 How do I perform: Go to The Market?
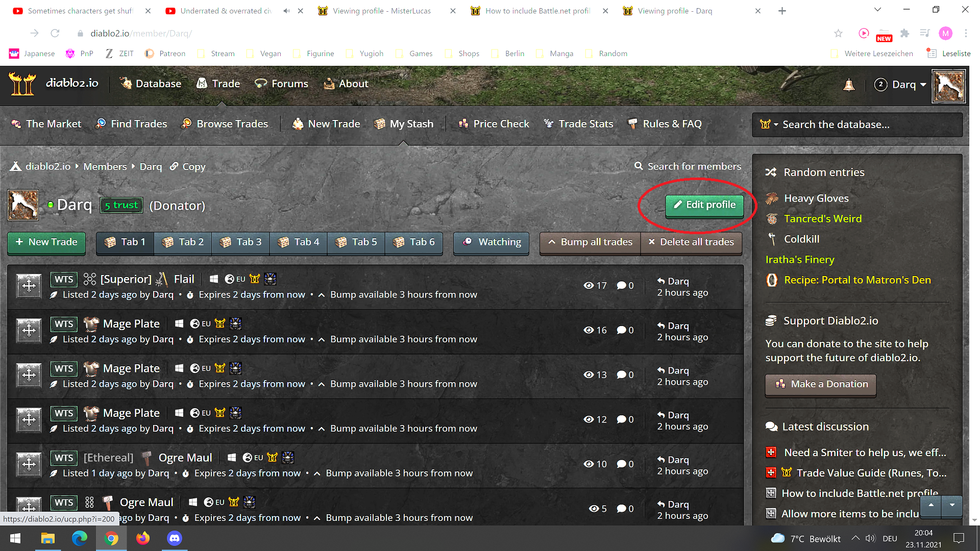coord(46,124)
